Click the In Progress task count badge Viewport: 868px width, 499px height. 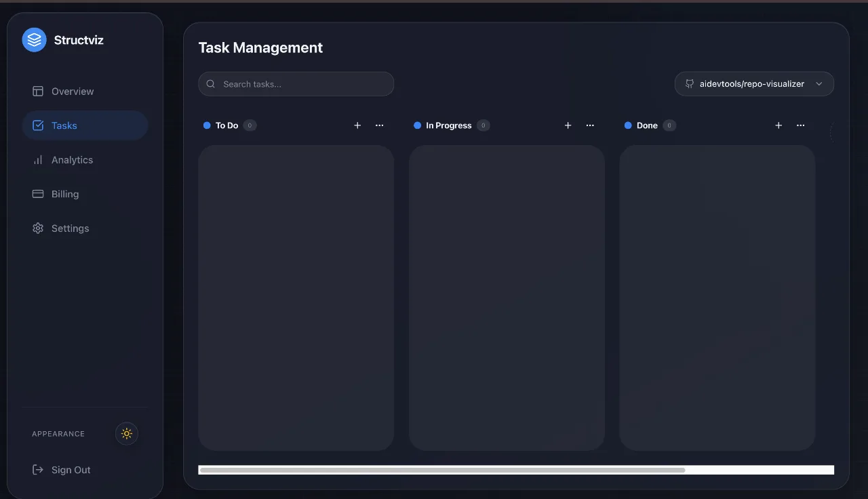click(x=483, y=125)
